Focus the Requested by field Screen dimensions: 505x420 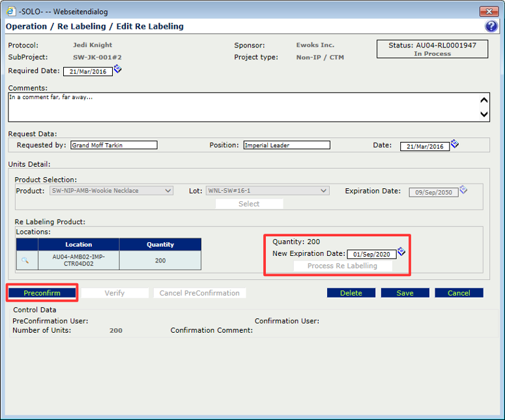[x=114, y=145]
